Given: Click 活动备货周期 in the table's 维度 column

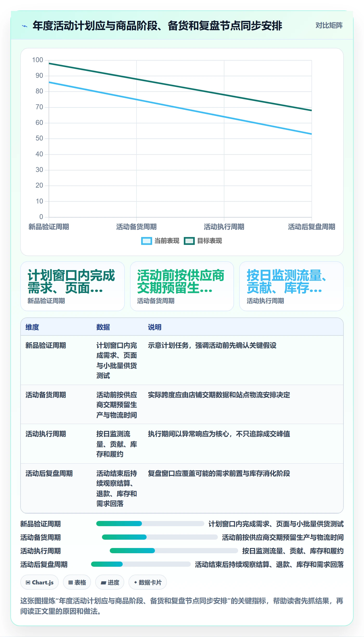Looking at the screenshot, I should coord(46,395).
